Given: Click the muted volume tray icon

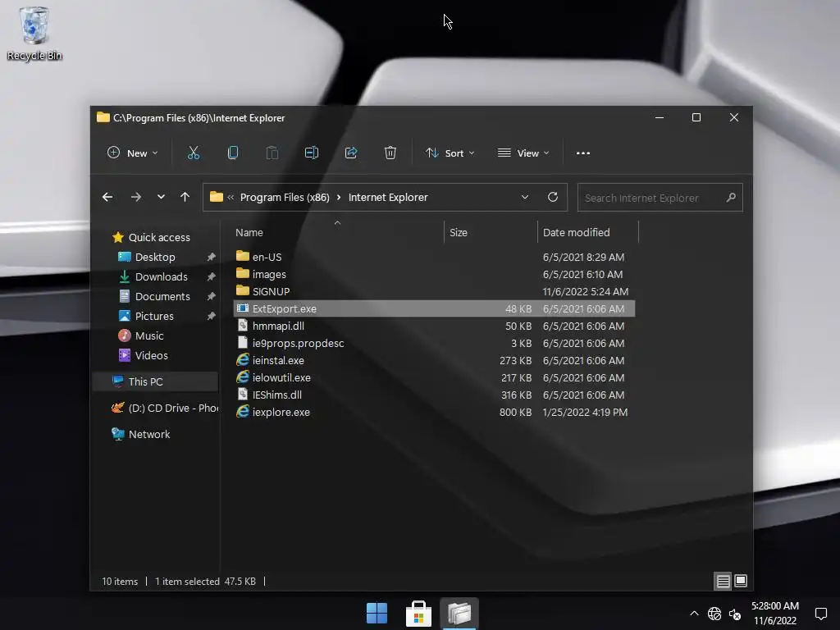Looking at the screenshot, I should pos(735,614).
